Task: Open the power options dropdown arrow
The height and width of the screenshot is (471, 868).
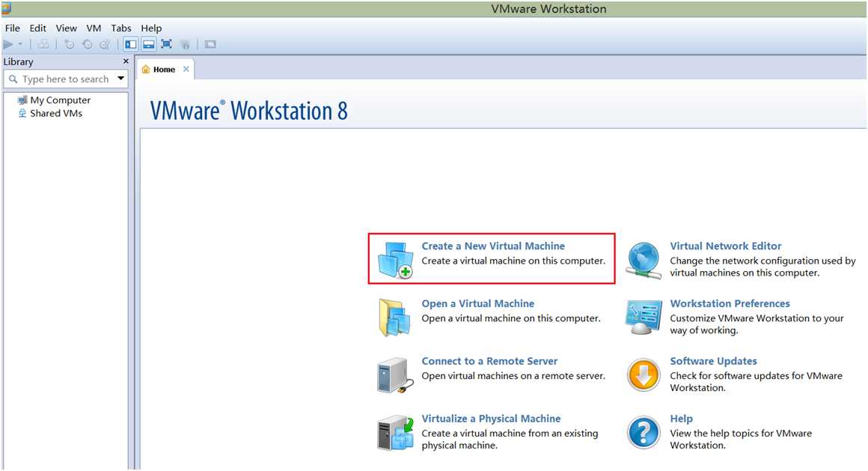Action: (x=20, y=44)
